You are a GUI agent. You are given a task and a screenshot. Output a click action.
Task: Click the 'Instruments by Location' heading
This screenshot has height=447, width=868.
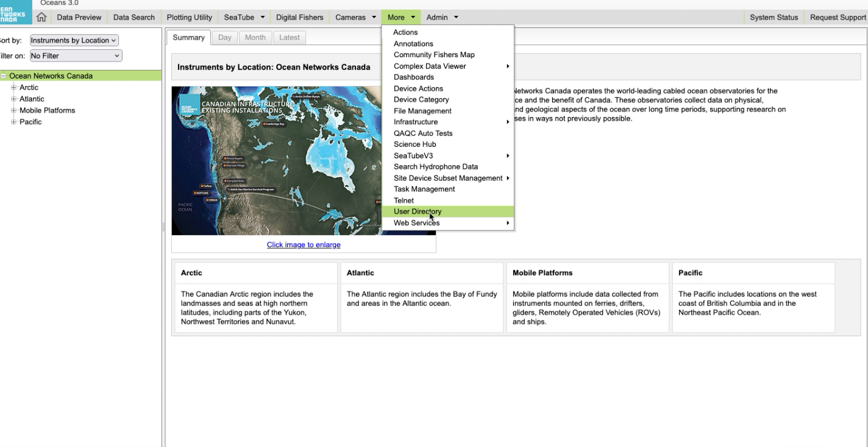[x=274, y=67]
